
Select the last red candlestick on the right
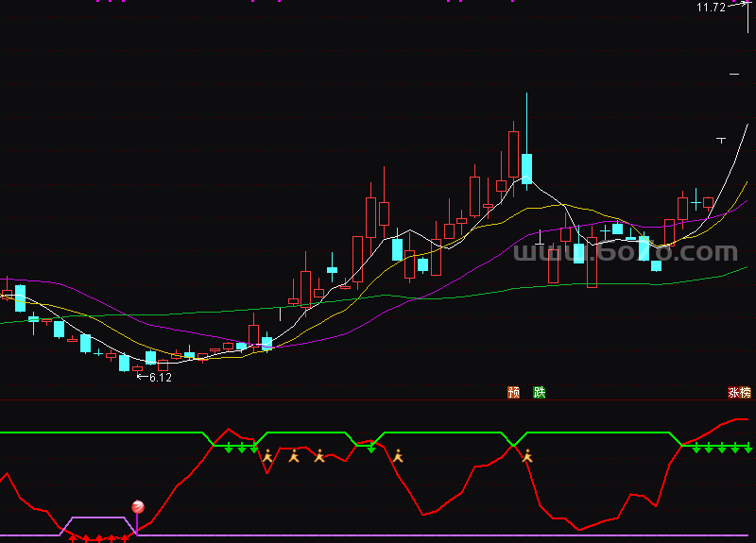[x=708, y=202]
